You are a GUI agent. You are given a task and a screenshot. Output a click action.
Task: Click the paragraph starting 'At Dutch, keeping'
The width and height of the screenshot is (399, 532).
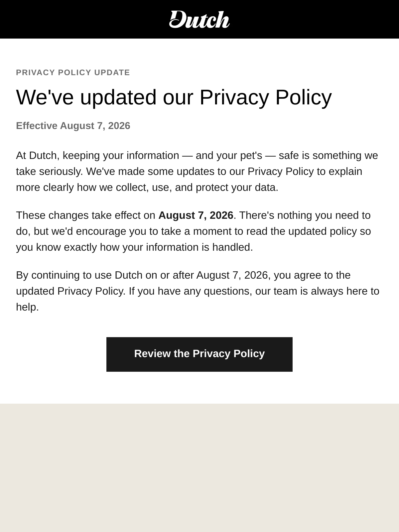click(198, 171)
